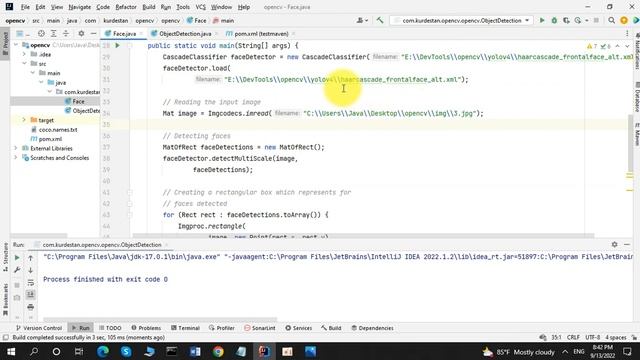Open the Dependencies tool window
Screen dimensions: 640x360
tap(372, 328)
